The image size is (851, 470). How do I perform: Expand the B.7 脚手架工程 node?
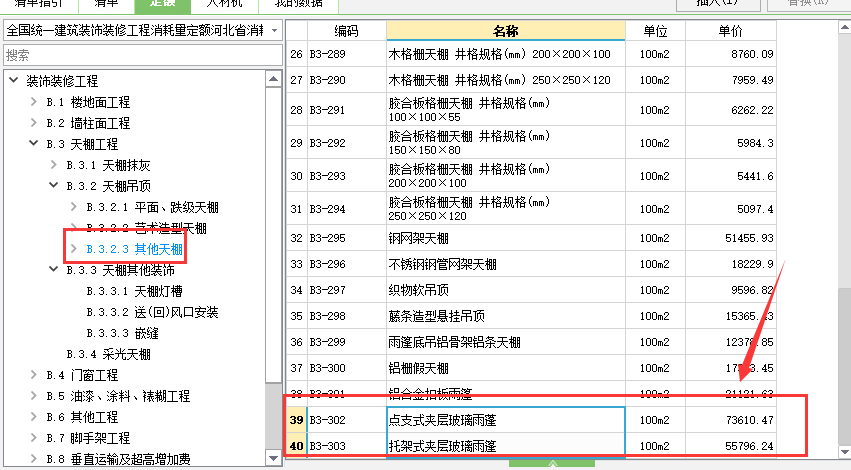34,438
